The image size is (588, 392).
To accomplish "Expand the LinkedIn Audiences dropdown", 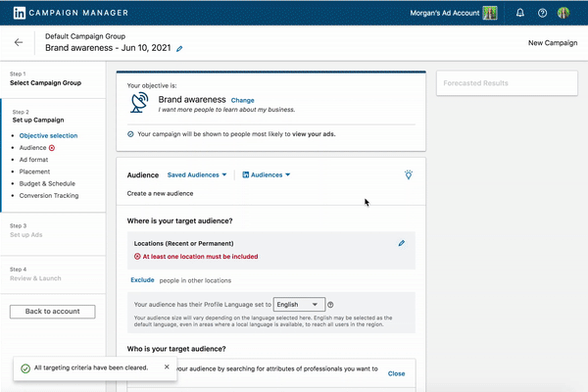I will tap(267, 174).
